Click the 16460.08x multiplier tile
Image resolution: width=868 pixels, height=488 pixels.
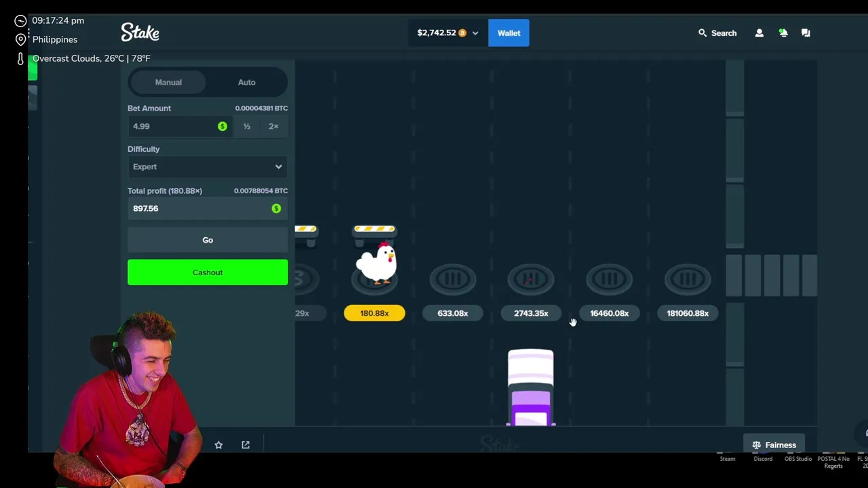(609, 313)
